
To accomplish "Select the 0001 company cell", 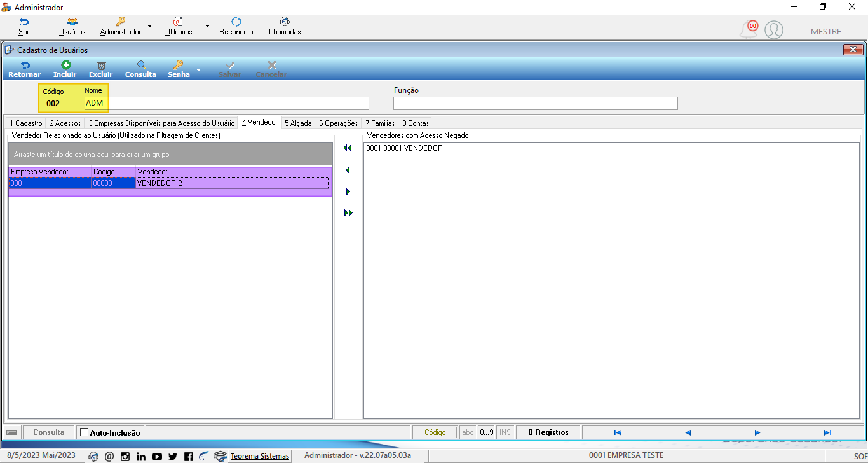I will [x=50, y=183].
